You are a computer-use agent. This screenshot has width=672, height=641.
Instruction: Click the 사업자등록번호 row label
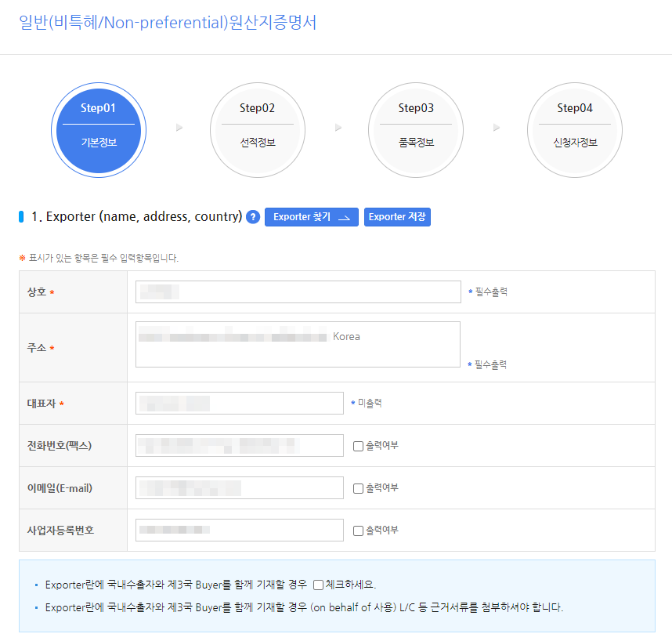pos(60,531)
